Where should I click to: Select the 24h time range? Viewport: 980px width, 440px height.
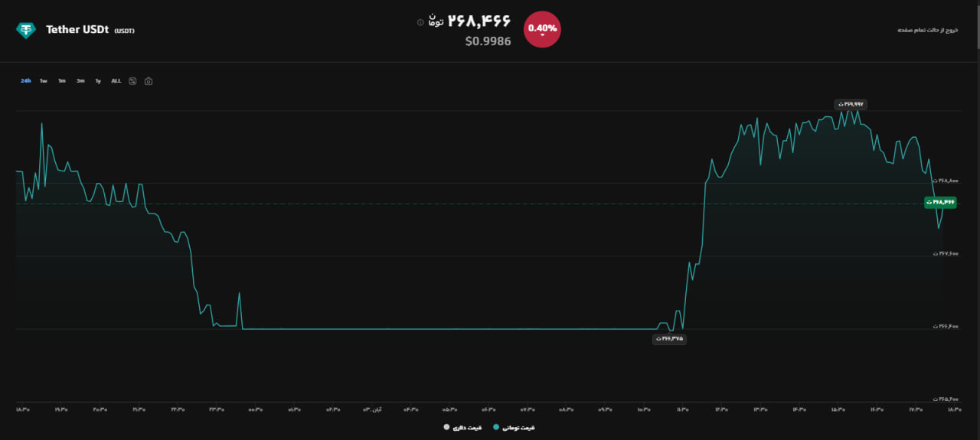pyautogui.click(x=25, y=80)
